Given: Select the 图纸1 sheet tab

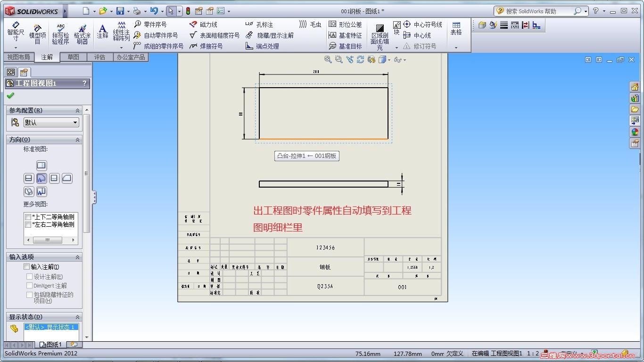Looking at the screenshot, I should coord(51,345).
